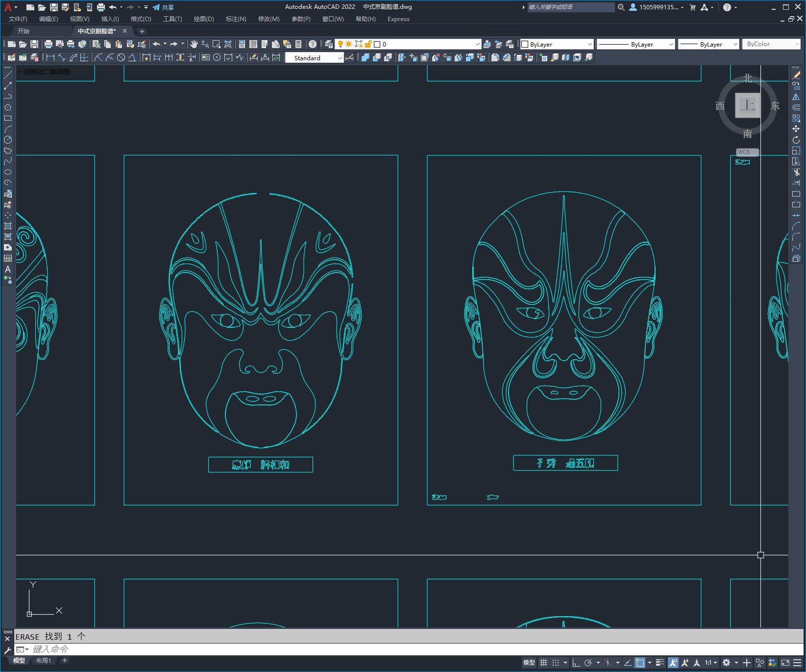Click the Customization hamburger icon in status bar
806x672 pixels.
pos(797,663)
